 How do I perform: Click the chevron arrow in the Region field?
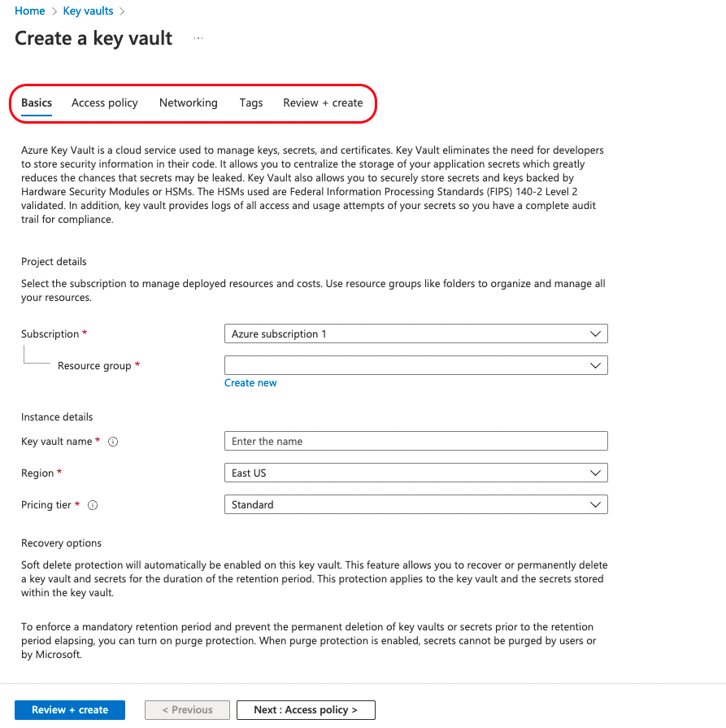[x=596, y=473]
